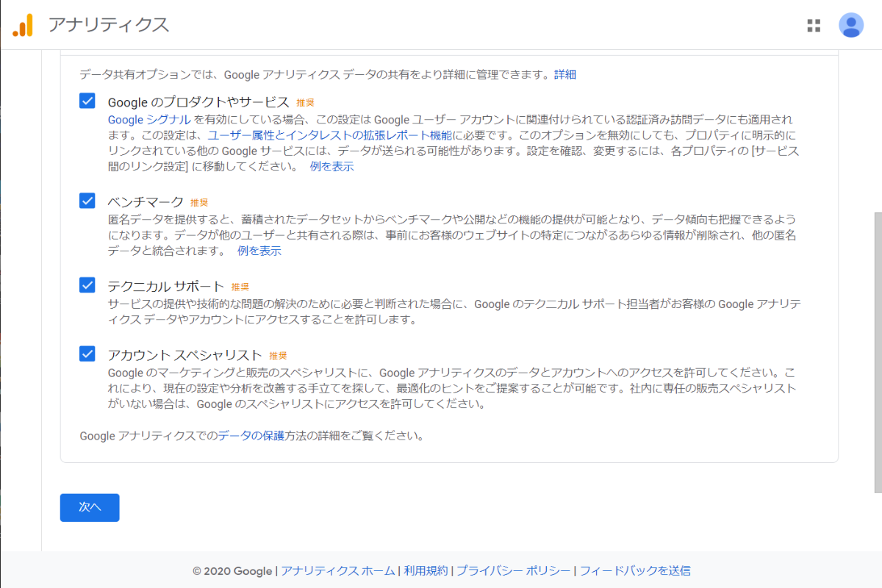Disable the アカウント スペシャリスト checkbox
The image size is (882, 588).
[x=87, y=354]
